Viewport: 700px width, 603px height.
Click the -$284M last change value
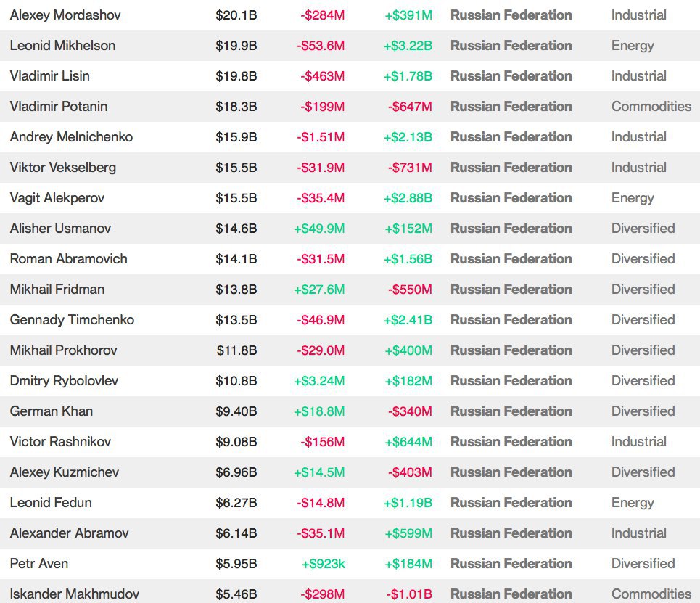coord(322,15)
